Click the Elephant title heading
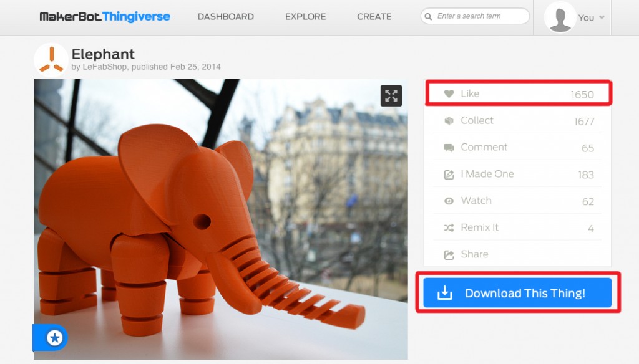This screenshot has width=639, height=364. (x=103, y=54)
